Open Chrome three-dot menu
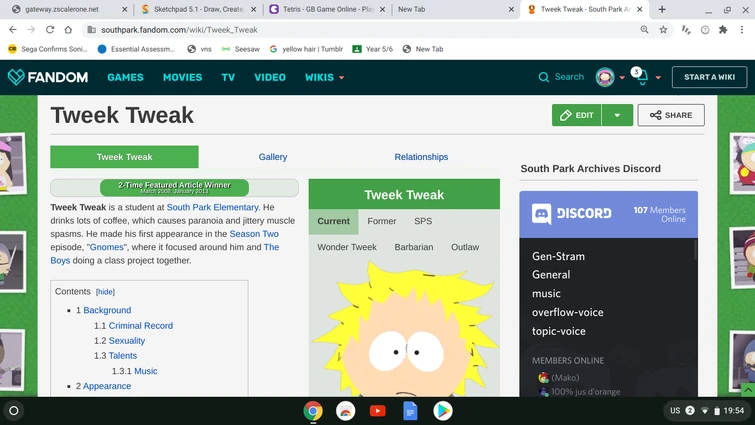The width and height of the screenshot is (755, 425). point(742,30)
